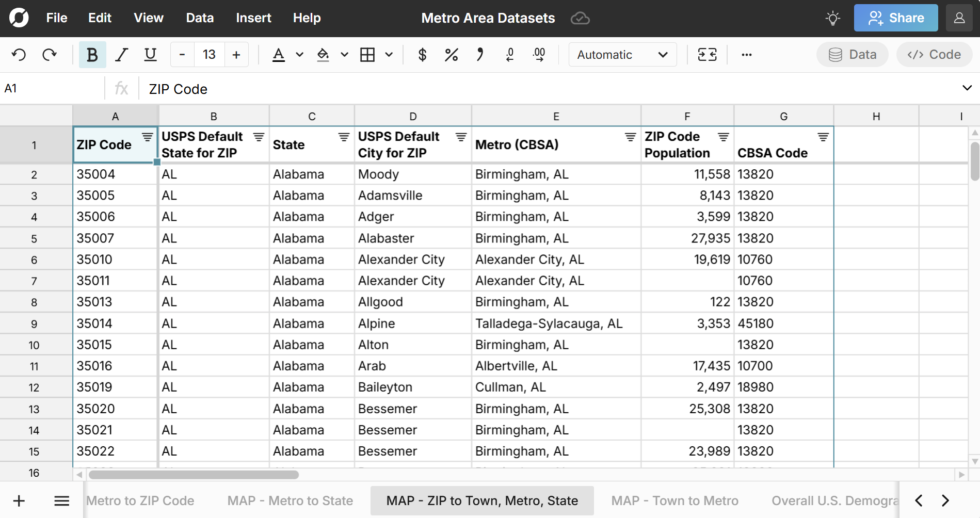Open the Automatic number format dropdown

coord(622,54)
